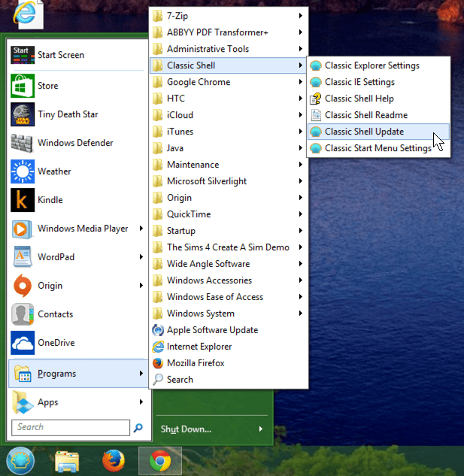Open the QuickTime folder
Image resolution: width=464 pixels, height=476 pixels.
click(228, 214)
